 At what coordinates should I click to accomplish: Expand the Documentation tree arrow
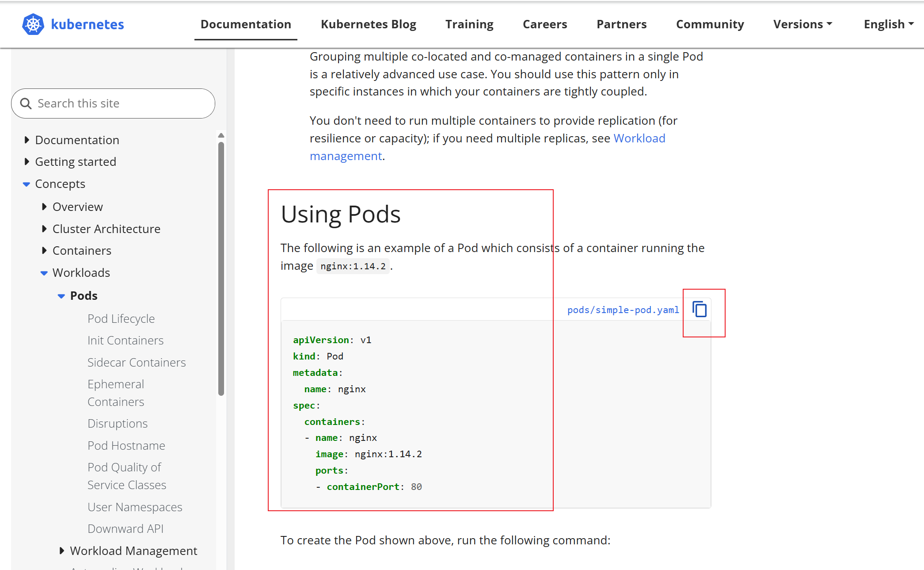[27, 140]
